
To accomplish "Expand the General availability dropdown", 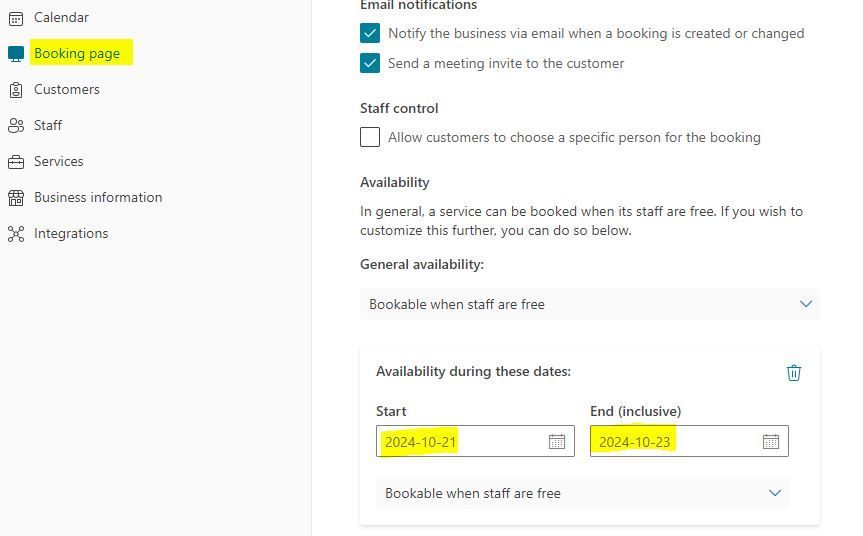I will point(589,304).
